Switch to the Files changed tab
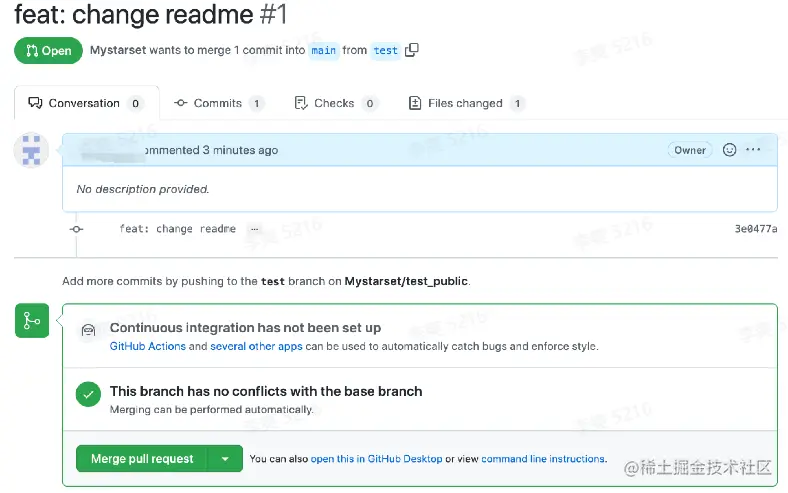 tap(466, 103)
